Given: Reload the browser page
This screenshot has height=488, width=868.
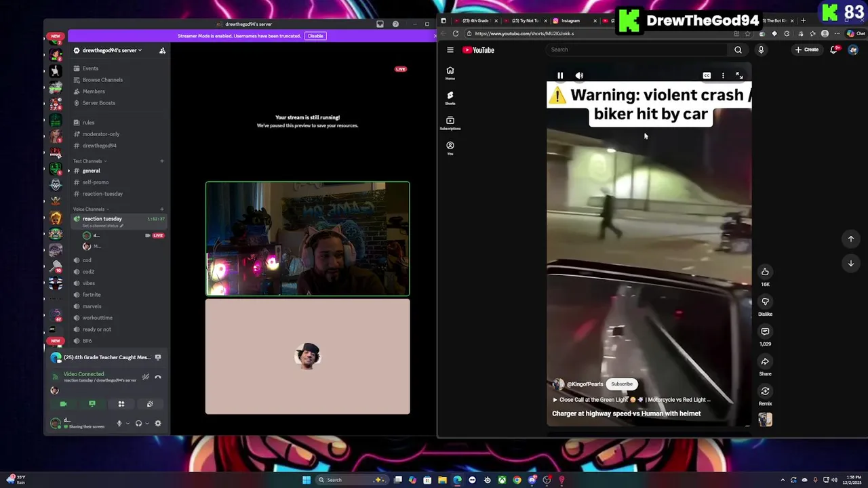Looking at the screenshot, I should click(456, 34).
